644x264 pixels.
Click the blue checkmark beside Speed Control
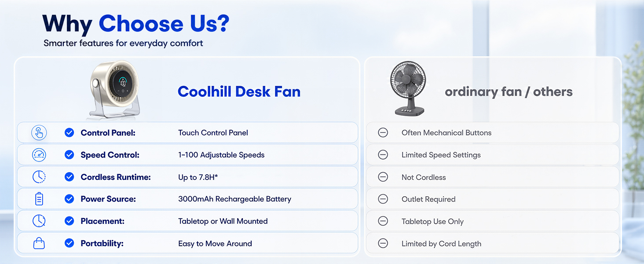point(69,154)
